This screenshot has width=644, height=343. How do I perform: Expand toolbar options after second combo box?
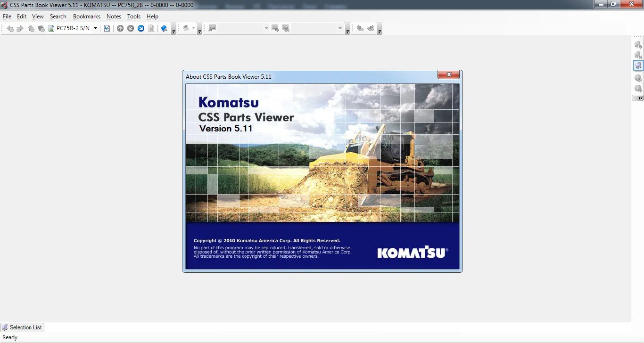(347, 30)
